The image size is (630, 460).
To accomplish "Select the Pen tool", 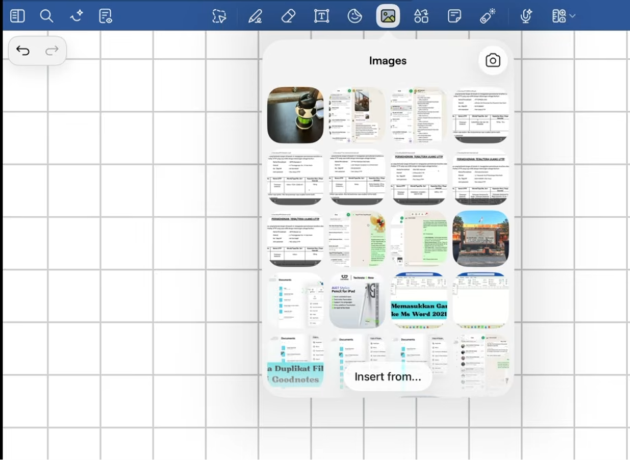I will pos(255,16).
